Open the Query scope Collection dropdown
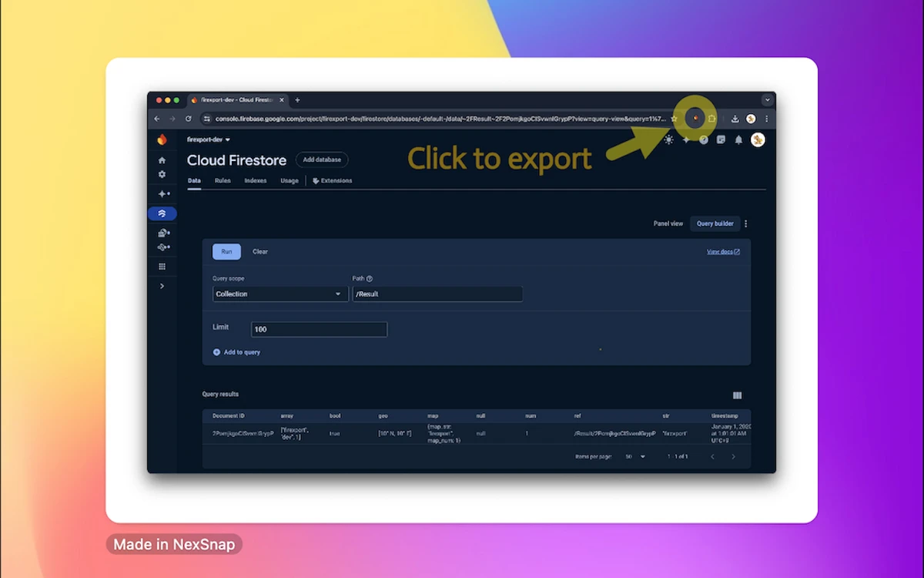The image size is (924, 578). (280, 294)
